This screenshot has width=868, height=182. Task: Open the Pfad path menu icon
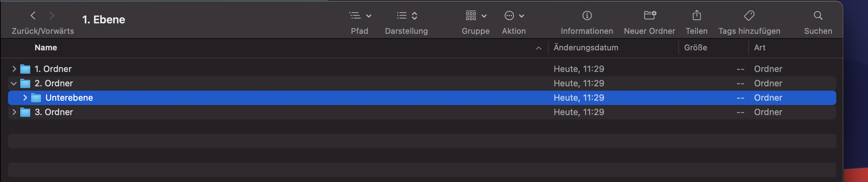(359, 15)
